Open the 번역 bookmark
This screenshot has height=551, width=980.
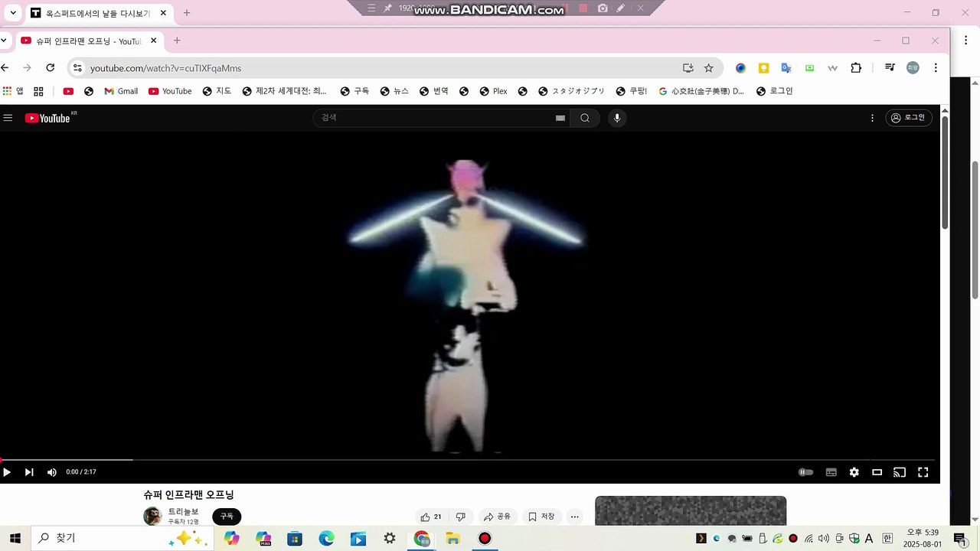click(x=434, y=91)
